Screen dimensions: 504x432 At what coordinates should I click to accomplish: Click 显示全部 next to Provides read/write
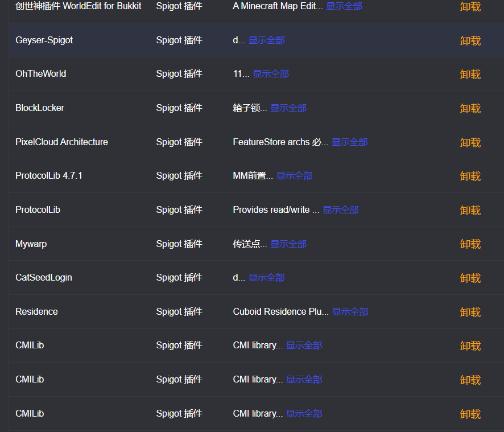click(x=340, y=210)
